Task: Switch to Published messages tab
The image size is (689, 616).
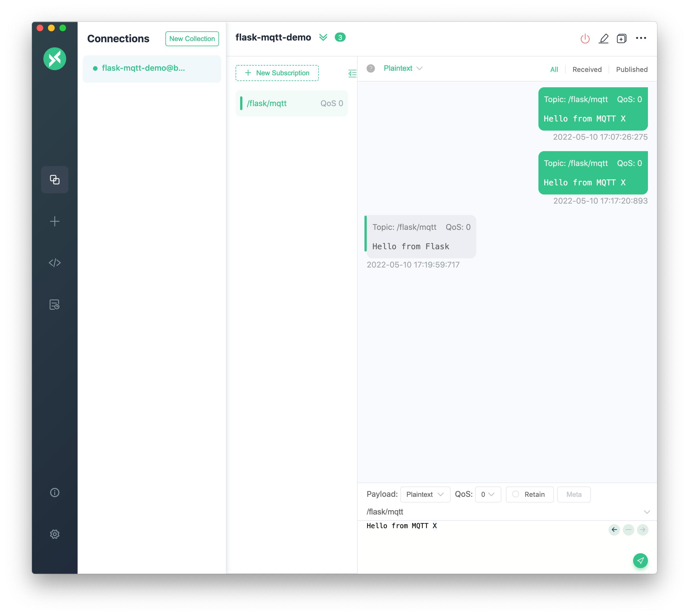Action: point(632,70)
